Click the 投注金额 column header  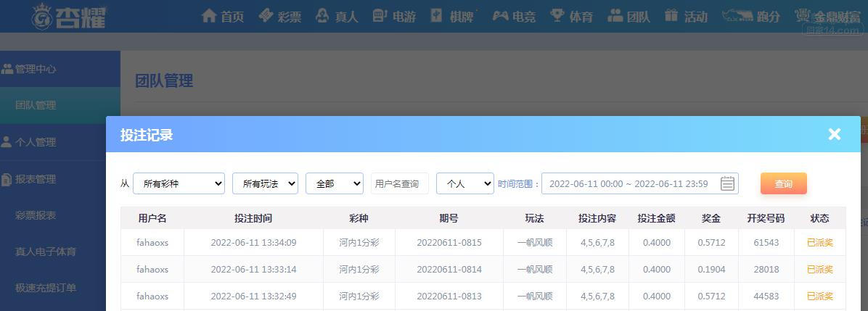click(657, 218)
